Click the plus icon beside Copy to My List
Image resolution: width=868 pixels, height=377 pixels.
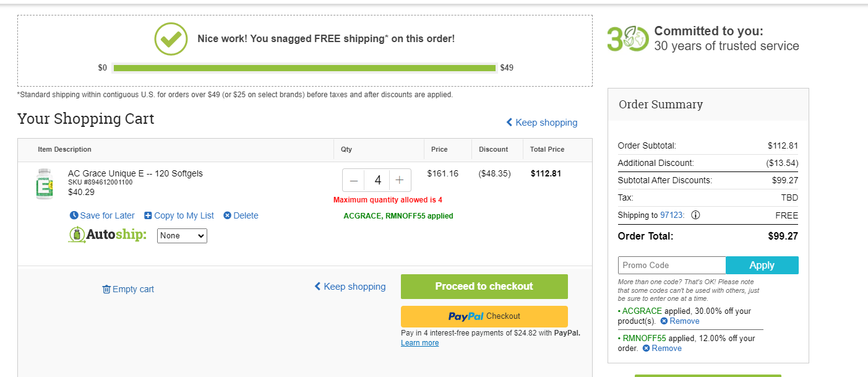pyautogui.click(x=148, y=215)
